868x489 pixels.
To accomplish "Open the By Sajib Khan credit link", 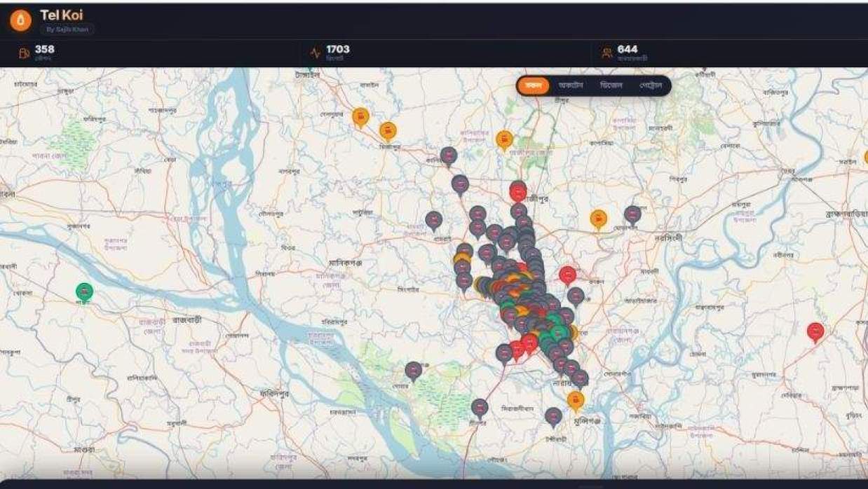I will click(x=67, y=29).
